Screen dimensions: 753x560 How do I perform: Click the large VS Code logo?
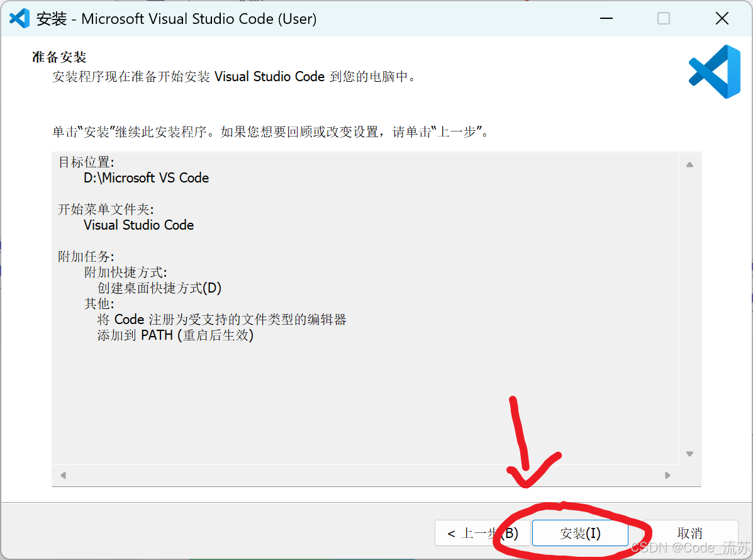pos(715,72)
